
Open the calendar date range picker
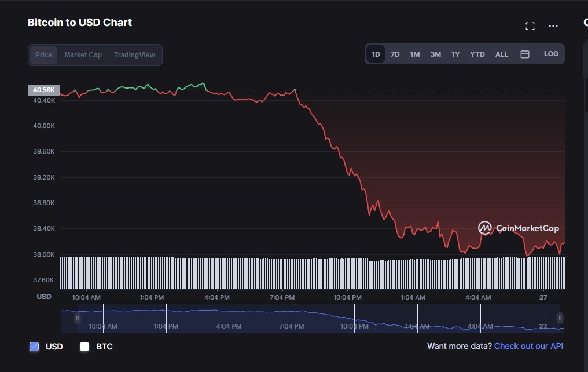(x=525, y=54)
